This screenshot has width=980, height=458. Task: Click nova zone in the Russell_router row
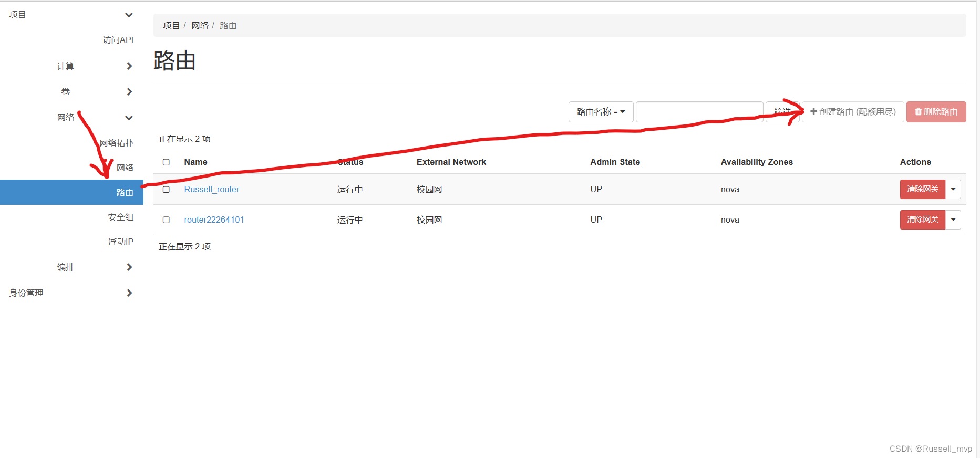pos(730,189)
